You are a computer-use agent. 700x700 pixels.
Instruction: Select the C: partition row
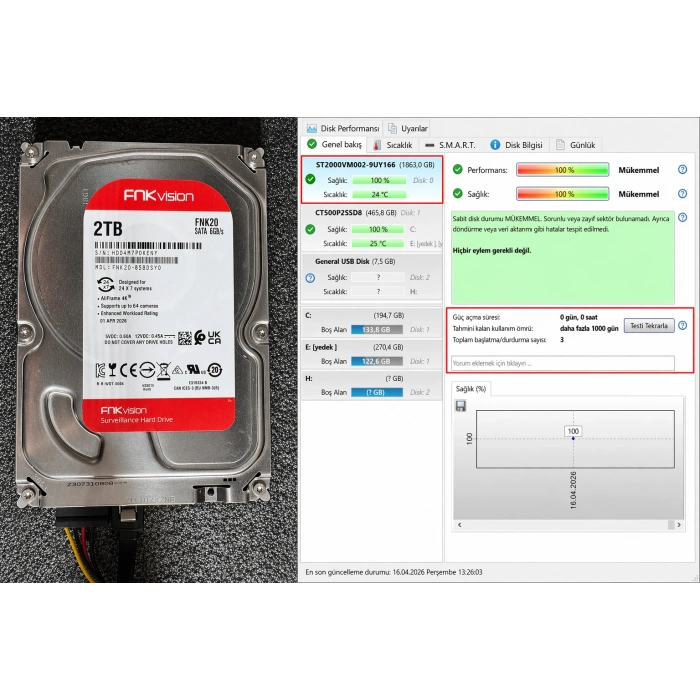(x=372, y=322)
